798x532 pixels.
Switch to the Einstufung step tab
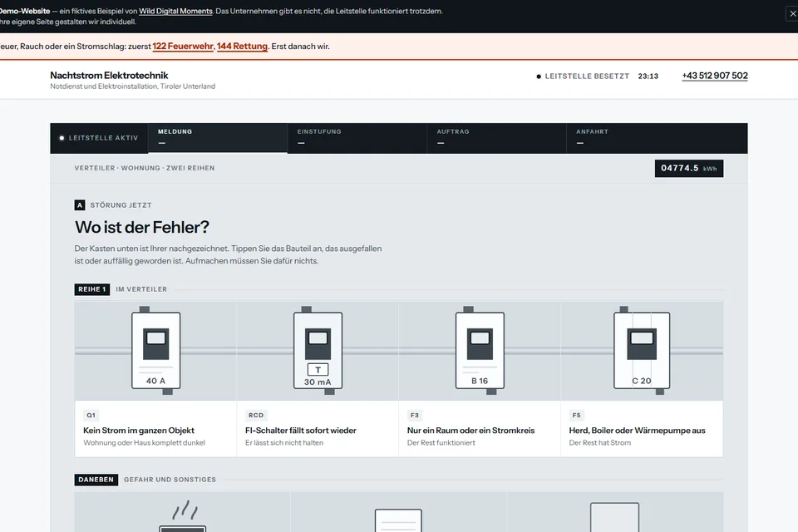coord(357,138)
